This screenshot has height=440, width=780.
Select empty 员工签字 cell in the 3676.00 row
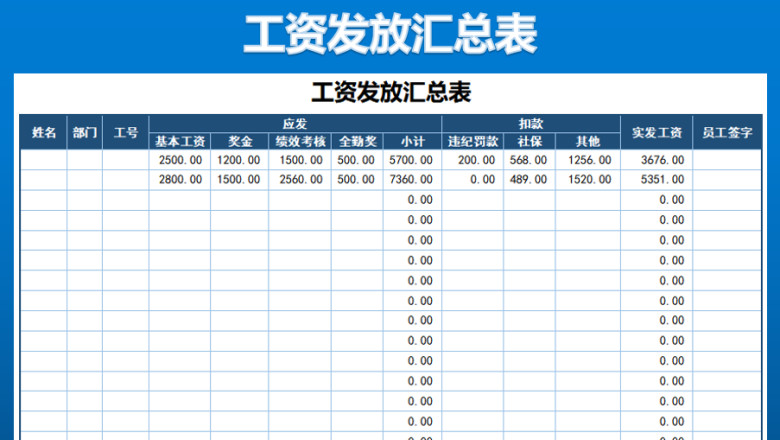point(727,160)
